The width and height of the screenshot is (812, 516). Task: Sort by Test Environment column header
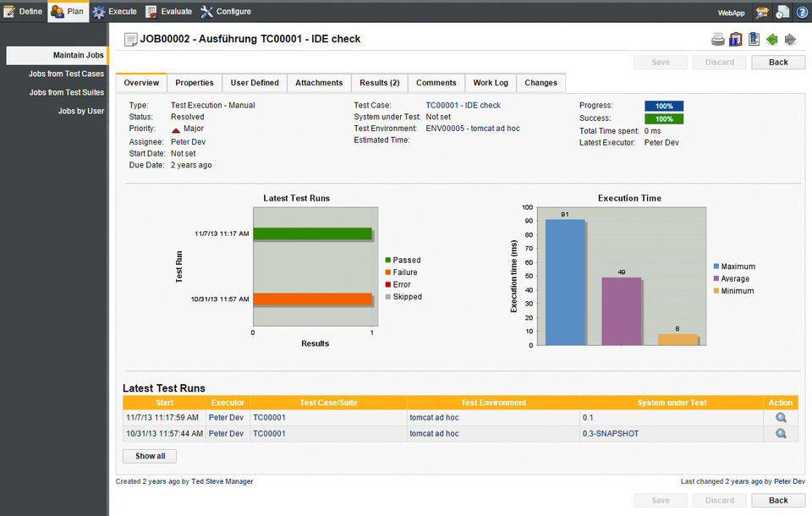click(493, 403)
